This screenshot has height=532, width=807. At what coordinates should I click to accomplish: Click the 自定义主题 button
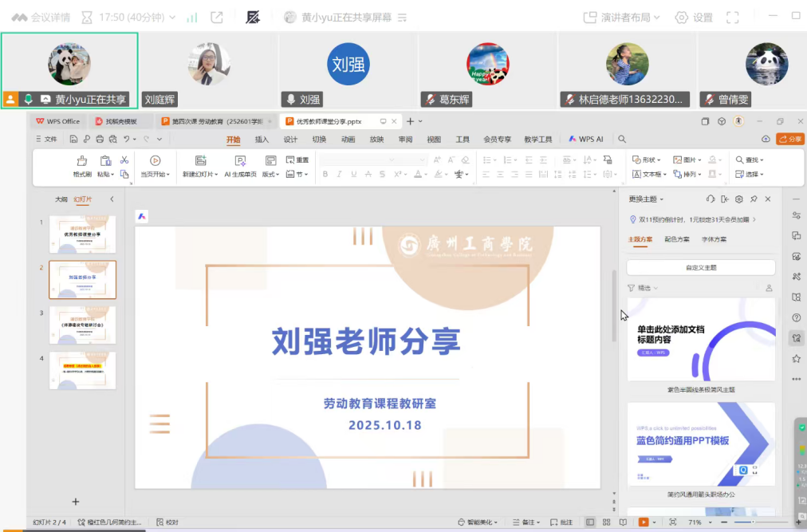point(701,268)
